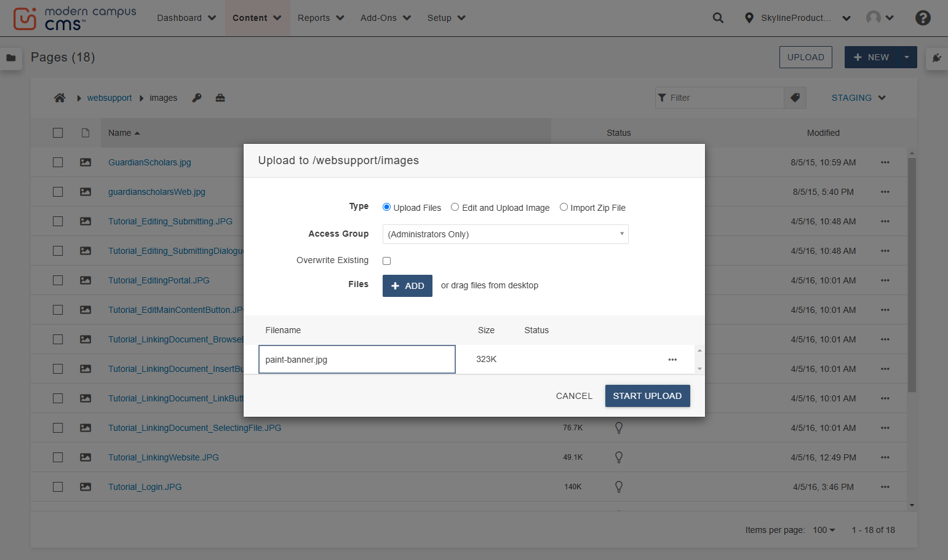Screen dimensions: 948x560
Task: Open the Access Group dropdown
Action: point(506,234)
